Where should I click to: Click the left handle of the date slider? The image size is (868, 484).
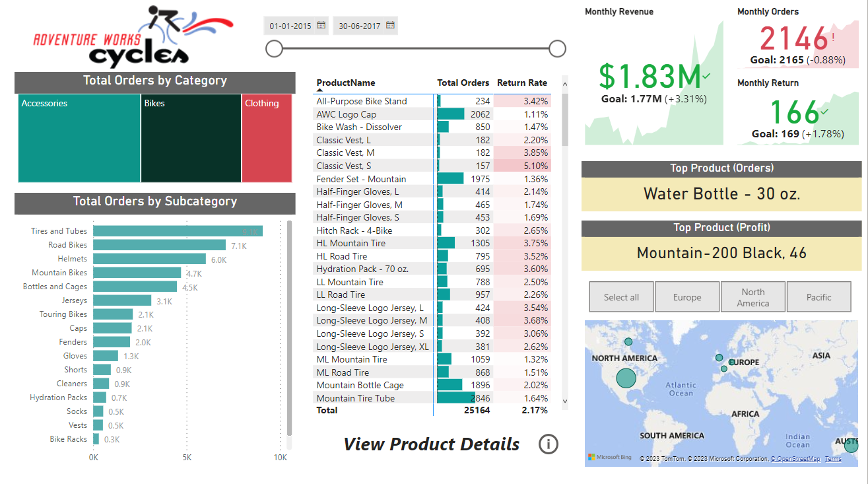[274, 48]
